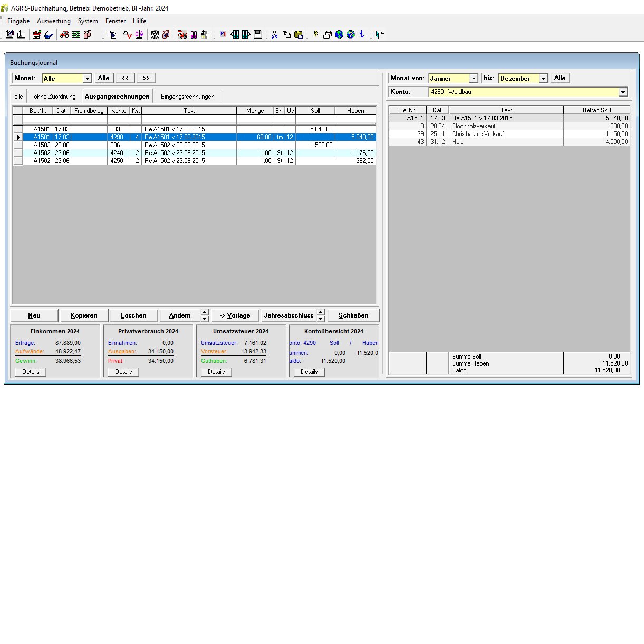Switch to the 'ohne Zuordnung' tab
The height and width of the screenshot is (644, 644).
coord(55,97)
